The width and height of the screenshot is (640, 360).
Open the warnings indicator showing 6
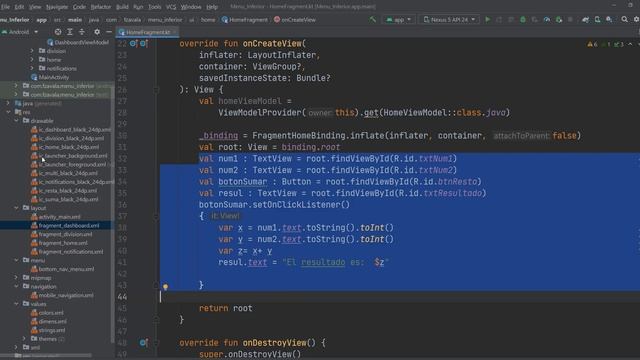[x=592, y=44]
